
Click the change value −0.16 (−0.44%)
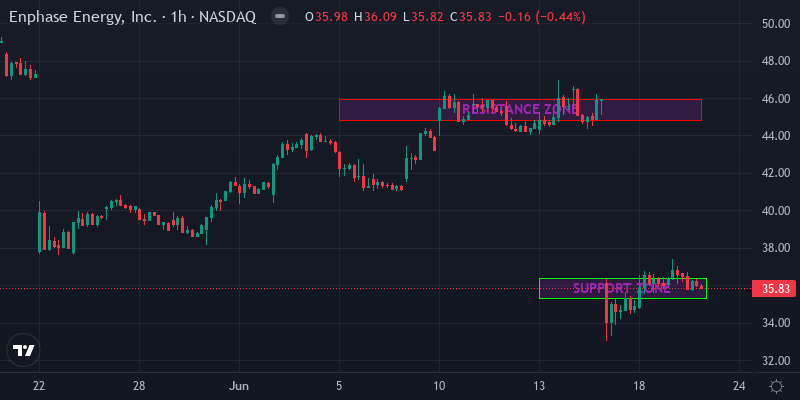[541, 17]
